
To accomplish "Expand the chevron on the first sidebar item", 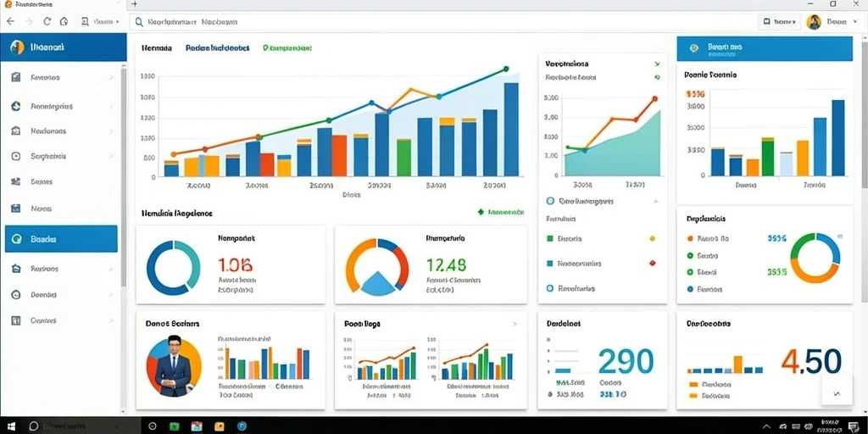I will tap(111, 78).
